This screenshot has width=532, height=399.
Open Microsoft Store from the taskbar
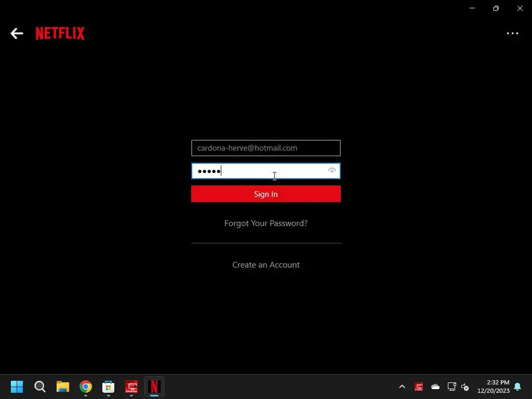point(108,387)
